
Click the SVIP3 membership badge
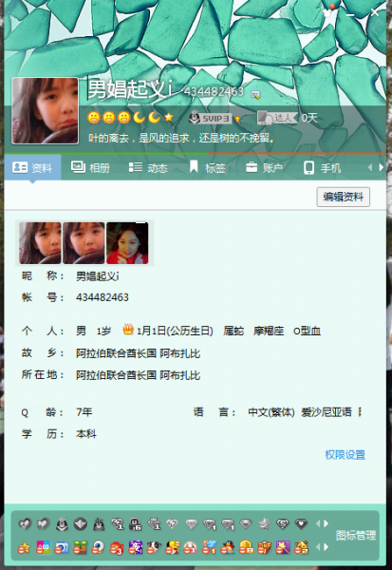pos(210,118)
